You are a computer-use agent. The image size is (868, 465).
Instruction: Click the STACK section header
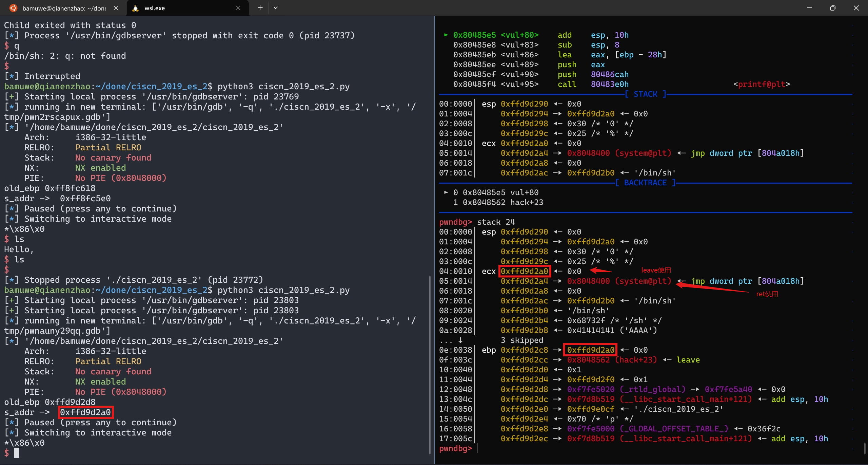646,94
